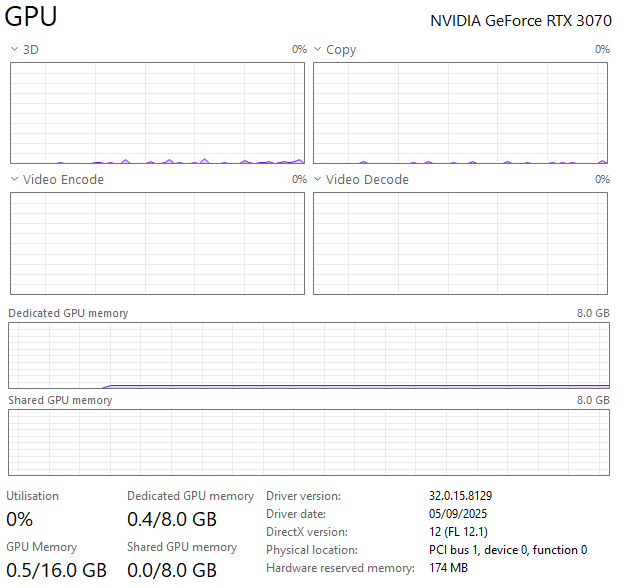Open the Video Encode engine dropdown
The image size is (630, 588).
pos(14,179)
